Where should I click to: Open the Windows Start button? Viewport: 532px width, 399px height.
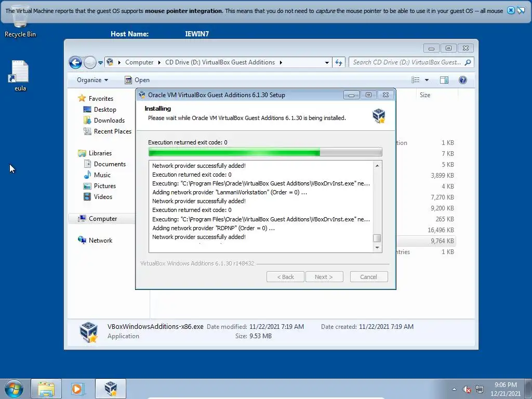14,389
